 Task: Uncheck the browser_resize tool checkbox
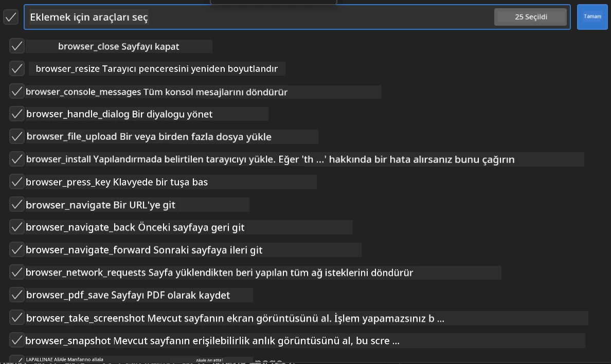coord(17,68)
